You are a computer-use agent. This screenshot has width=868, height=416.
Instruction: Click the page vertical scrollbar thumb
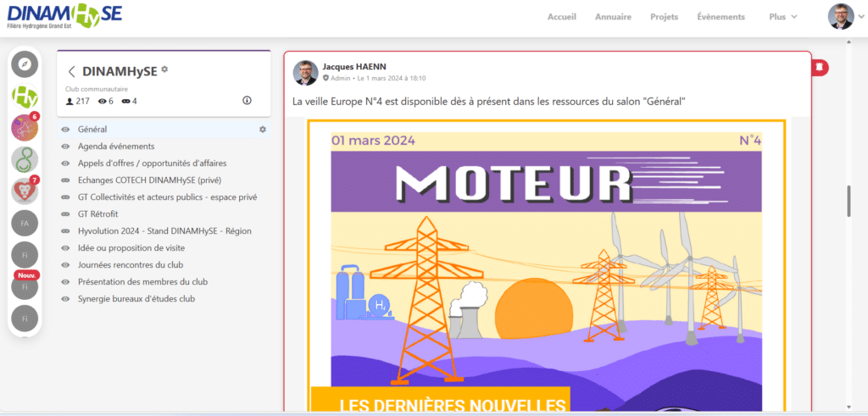pos(848,202)
